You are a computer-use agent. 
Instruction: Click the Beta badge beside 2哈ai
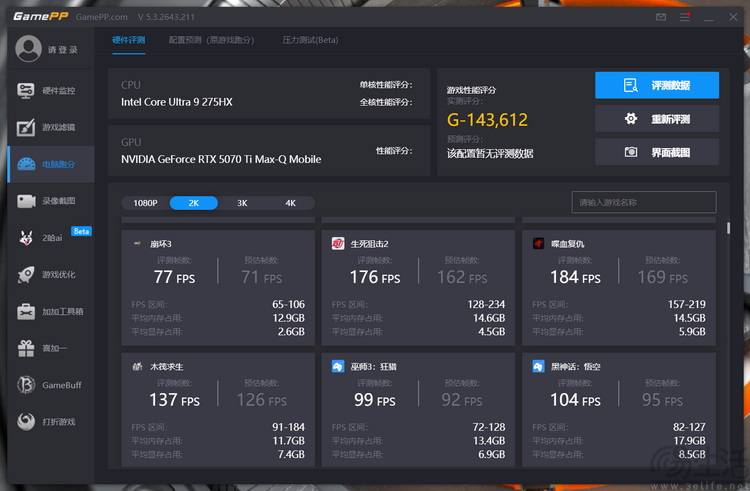tap(81, 231)
